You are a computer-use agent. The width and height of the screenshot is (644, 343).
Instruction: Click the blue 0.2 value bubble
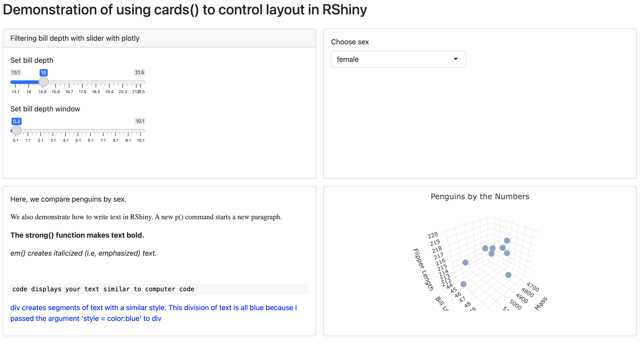16,121
